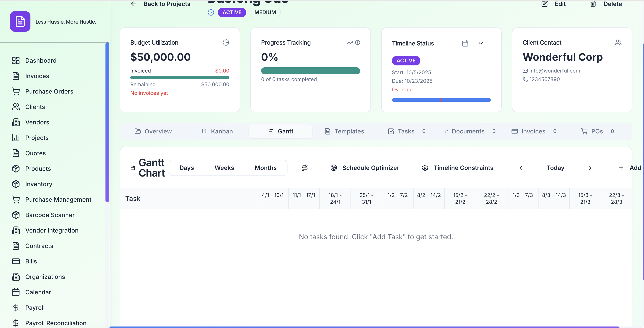Switch to the Kanban tab
This screenshot has height=328, width=644.
[x=217, y=131]
